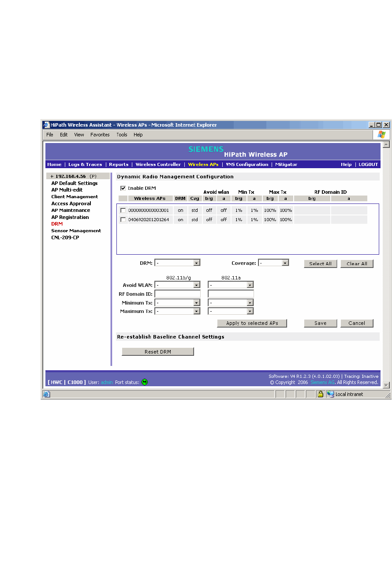Open the Maximum Tx 802.11b/g dropdown

tap(177, 311)
